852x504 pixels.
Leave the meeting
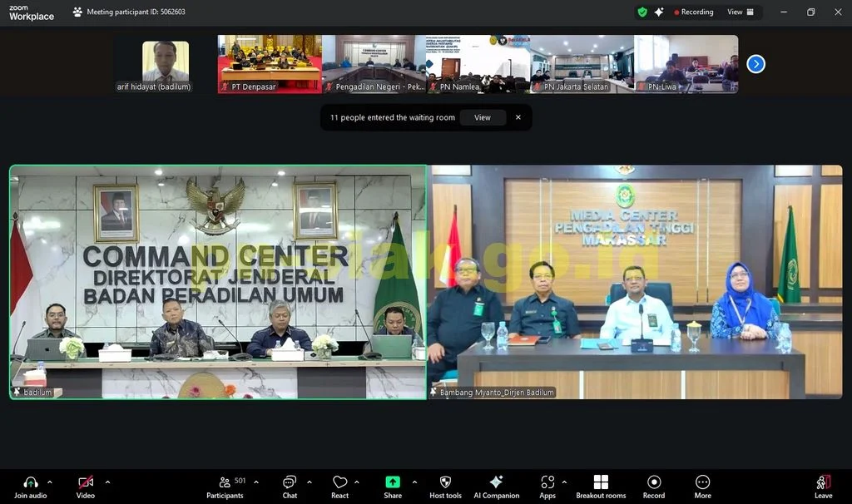pos(823,487)
